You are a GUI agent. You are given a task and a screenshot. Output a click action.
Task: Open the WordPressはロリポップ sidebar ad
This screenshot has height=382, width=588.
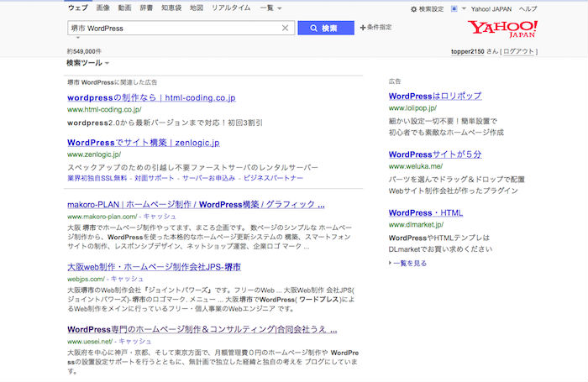tap(435, 97)
